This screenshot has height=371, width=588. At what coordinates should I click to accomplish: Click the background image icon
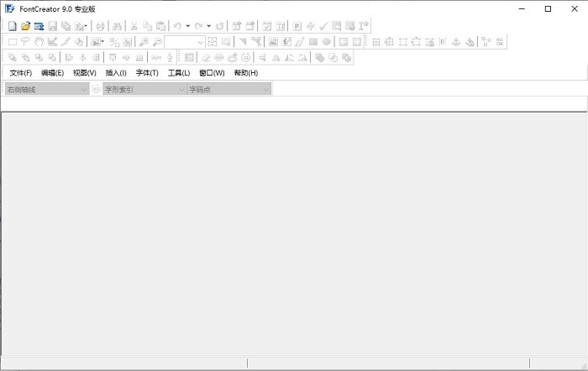[273, 42]
